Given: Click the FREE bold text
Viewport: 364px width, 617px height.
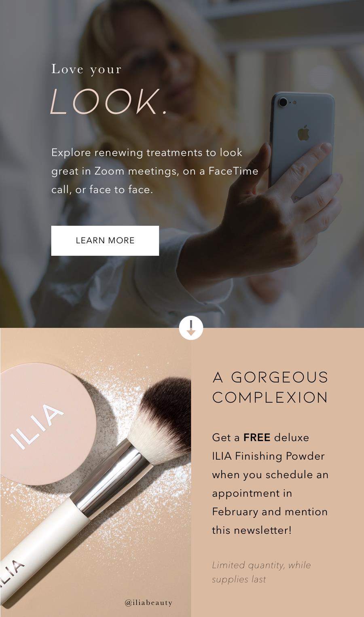Looking at the screenshot, I should coord(257,437).
